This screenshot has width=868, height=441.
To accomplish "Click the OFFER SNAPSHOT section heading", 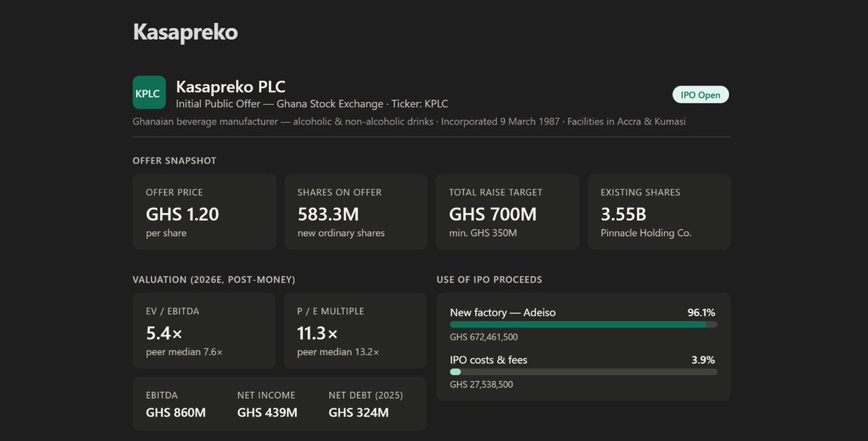I will tap(174, 161).
